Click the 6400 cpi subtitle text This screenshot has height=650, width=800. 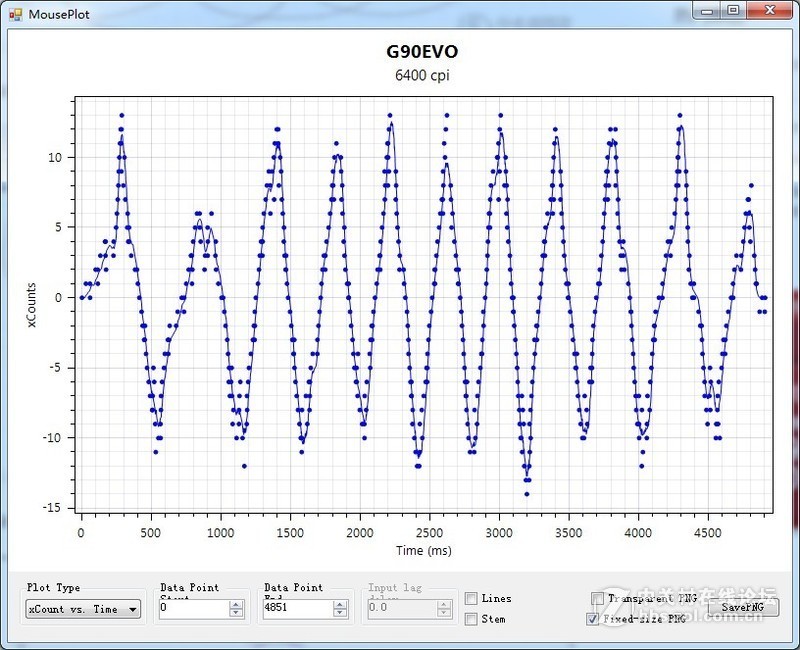(x=422, y=76)
